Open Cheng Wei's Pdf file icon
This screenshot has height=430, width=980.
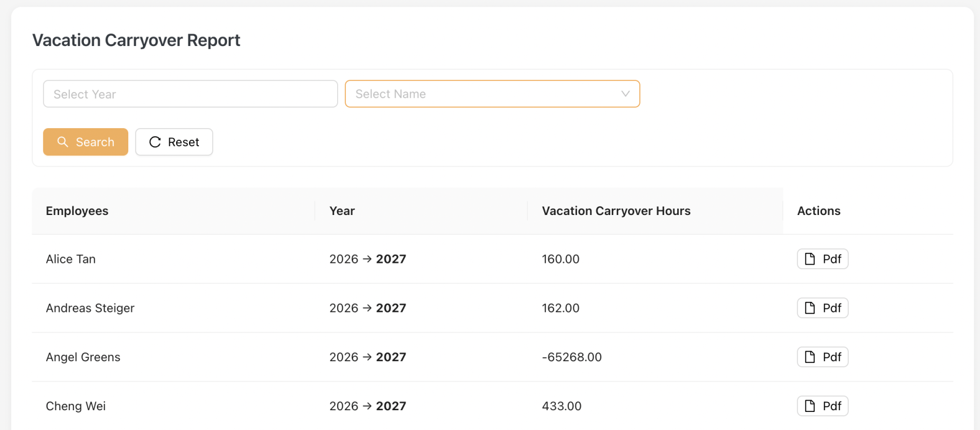(810, 406)
